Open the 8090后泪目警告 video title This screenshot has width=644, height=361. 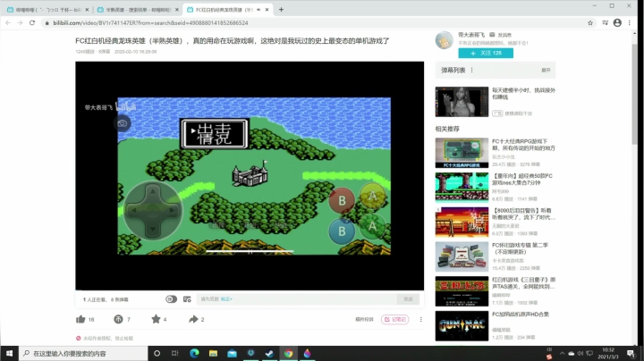523,214
